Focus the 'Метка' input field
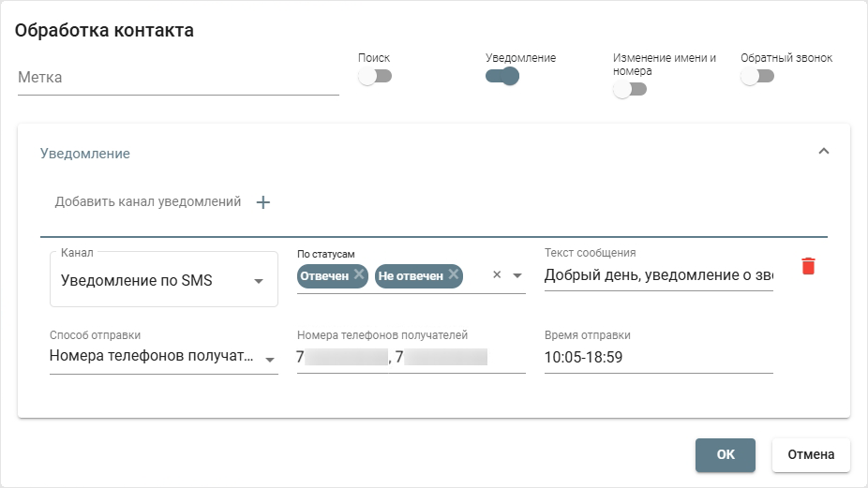Image resolution: width=868 pixels, height=488 pixels. click(x=178, y=78)
